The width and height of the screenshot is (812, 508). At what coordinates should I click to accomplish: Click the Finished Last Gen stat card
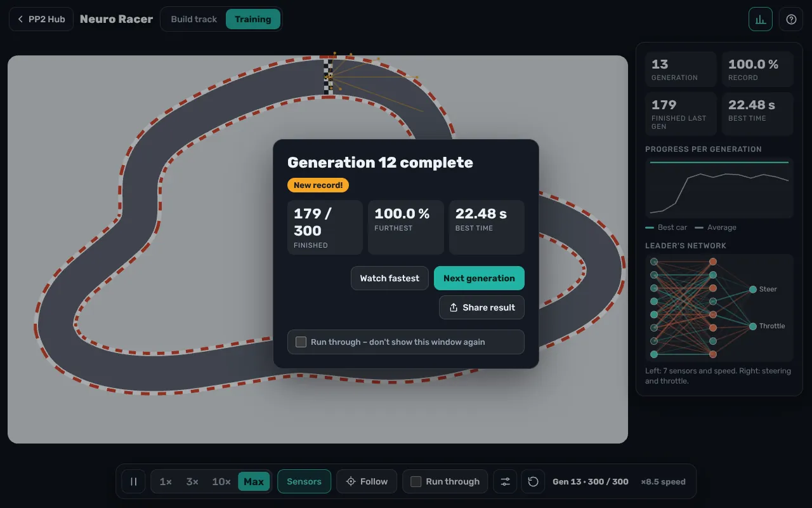pos(681,114)
